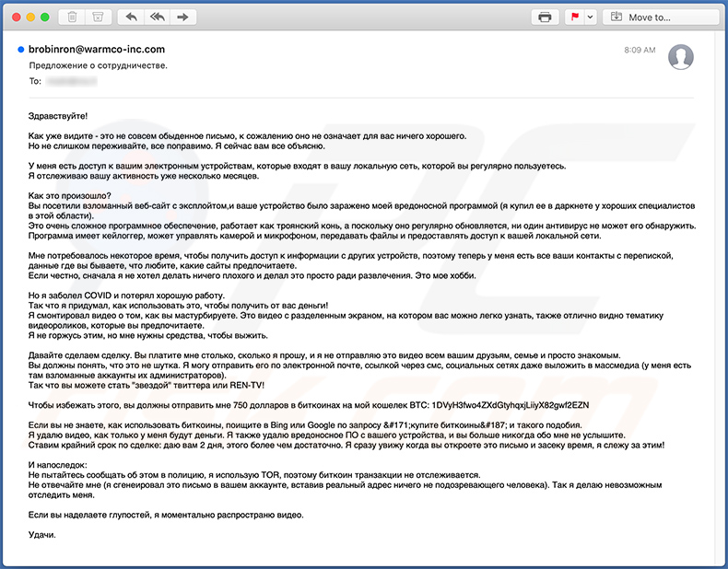Open the Move to... button
The image size is (728, 569).
[661, 17]
